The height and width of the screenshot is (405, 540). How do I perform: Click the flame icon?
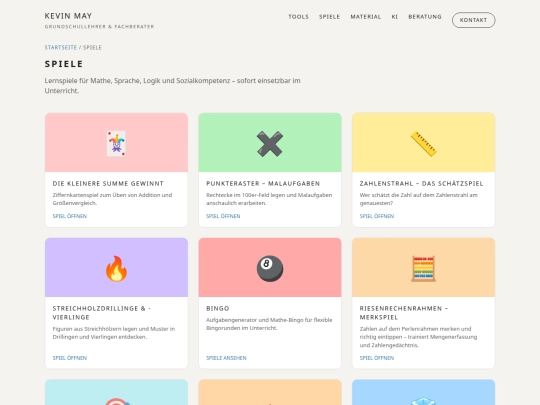click(x=116, y=269)
